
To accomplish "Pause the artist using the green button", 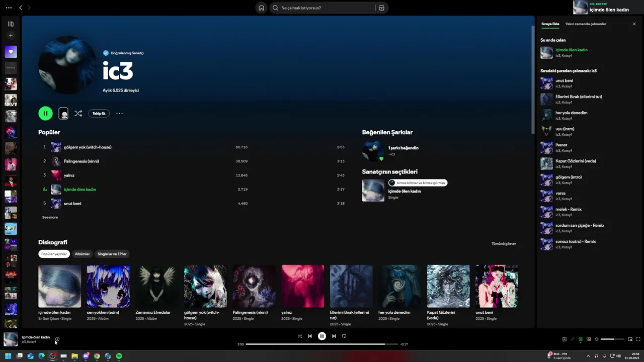I will 45,113.
